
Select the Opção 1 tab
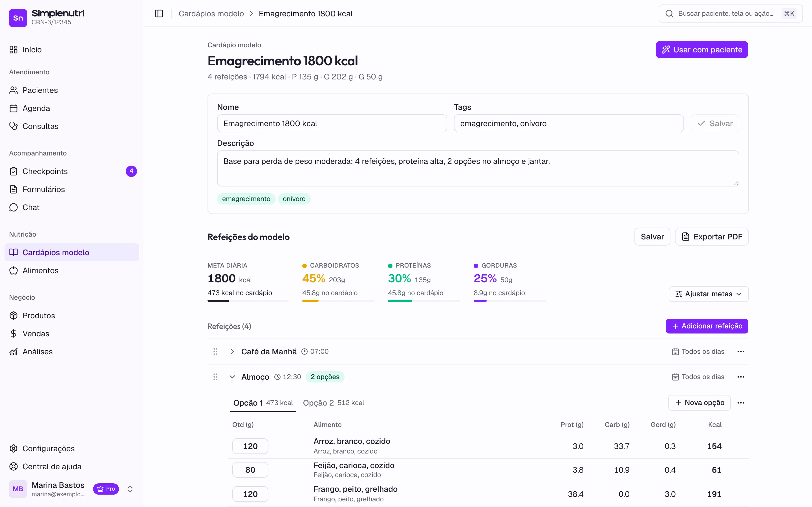coord(263,403)
